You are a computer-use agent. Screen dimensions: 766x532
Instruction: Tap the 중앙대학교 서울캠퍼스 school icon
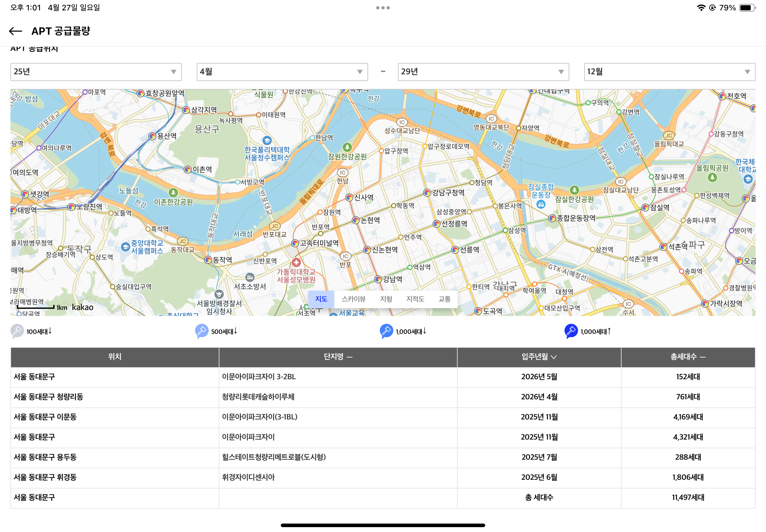tap(125, 247)
